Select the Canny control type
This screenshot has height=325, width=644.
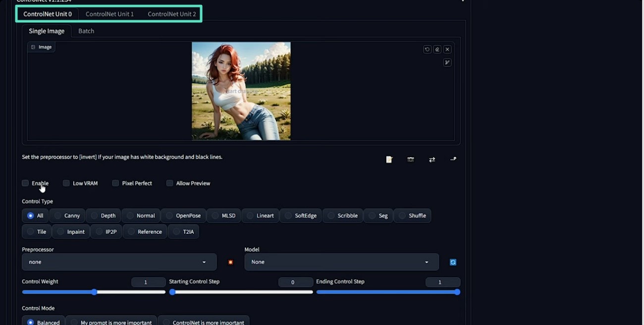[67, 216]
